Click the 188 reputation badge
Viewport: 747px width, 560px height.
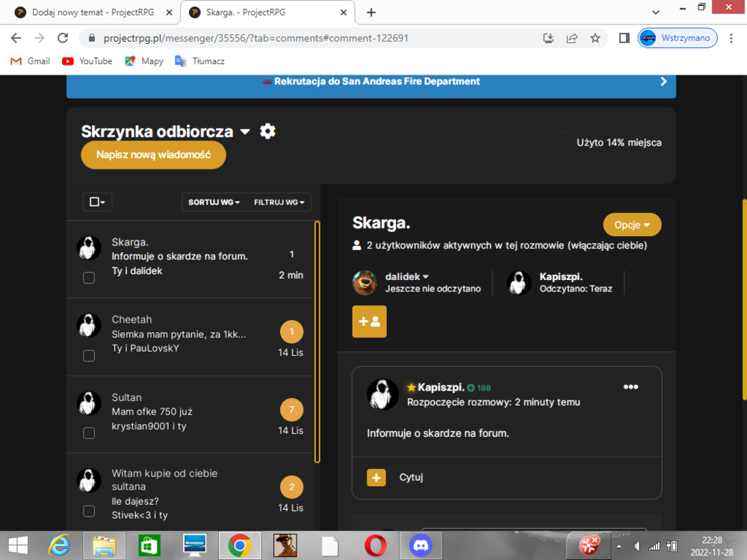pos(480,388)
